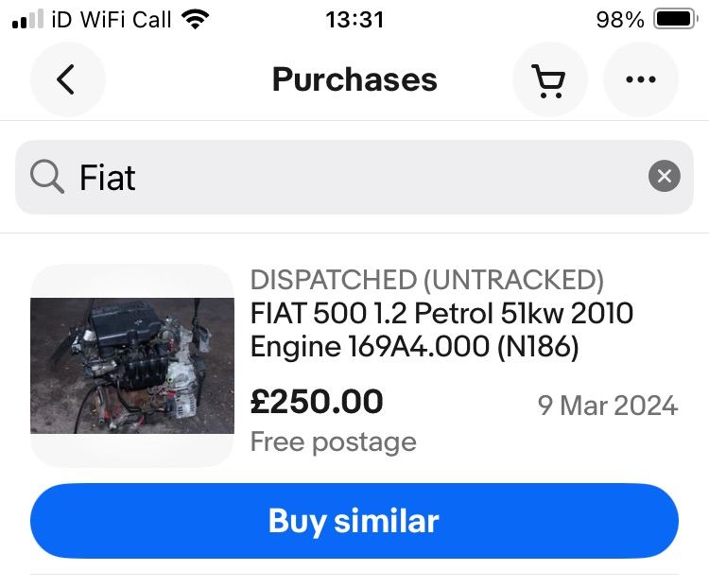Tap the battery icon in status bar
709x588 pixels.
click(x=675, y=20)
